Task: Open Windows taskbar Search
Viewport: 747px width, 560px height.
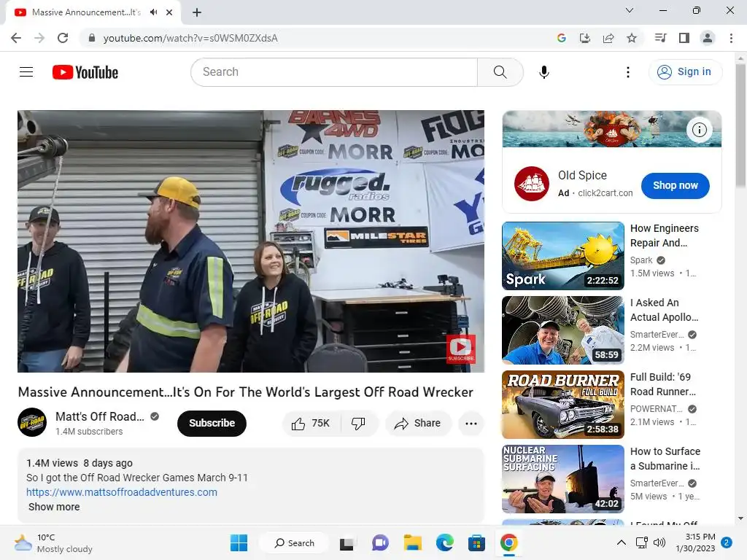Action: click(x=295, y=542)
